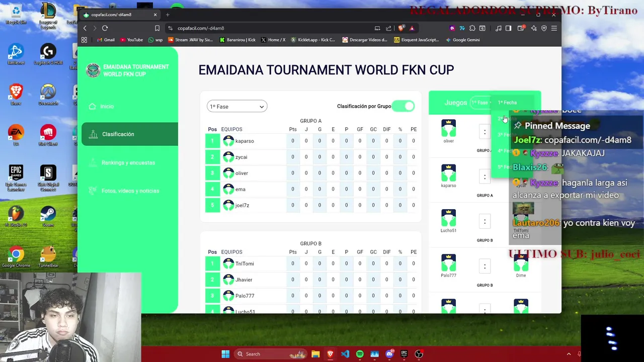Viewport: 644px width, 362px height.
Task: Open score box for Palo777 vs Dime
Action: click(x=485, y=266)
